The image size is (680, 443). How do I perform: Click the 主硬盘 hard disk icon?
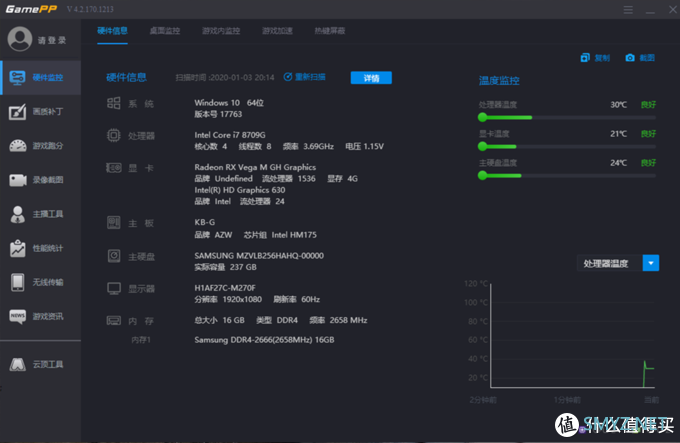point(114,256)
